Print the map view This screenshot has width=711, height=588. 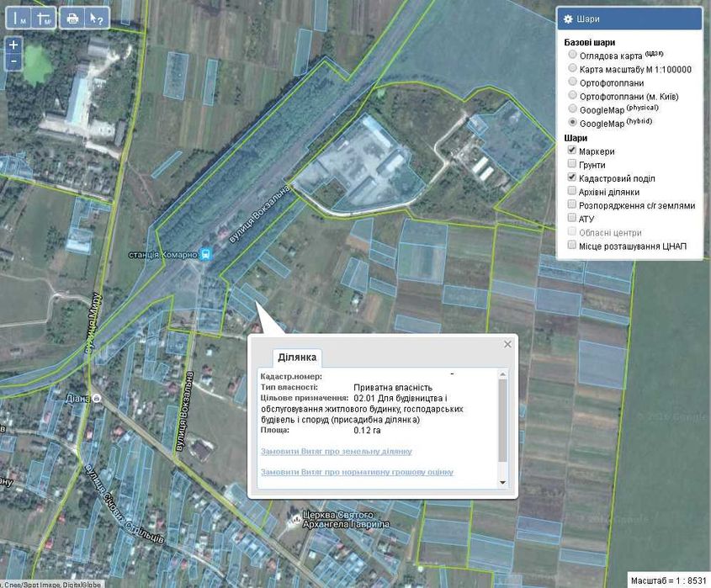point(72,19)
